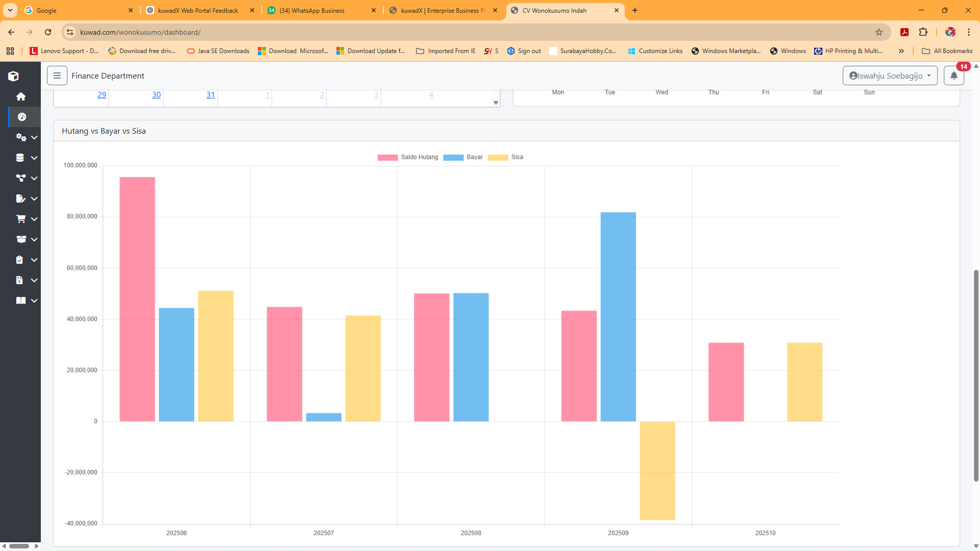Expand the shopping cart section chevron
This screenshot has width=980, height=551.
[x=34, y=219]
